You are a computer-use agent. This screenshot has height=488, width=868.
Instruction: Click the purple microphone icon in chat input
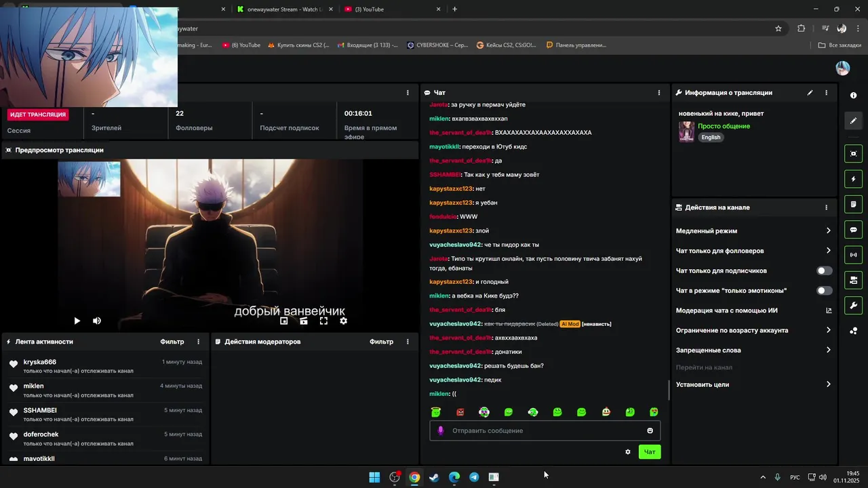click(441, 430)
